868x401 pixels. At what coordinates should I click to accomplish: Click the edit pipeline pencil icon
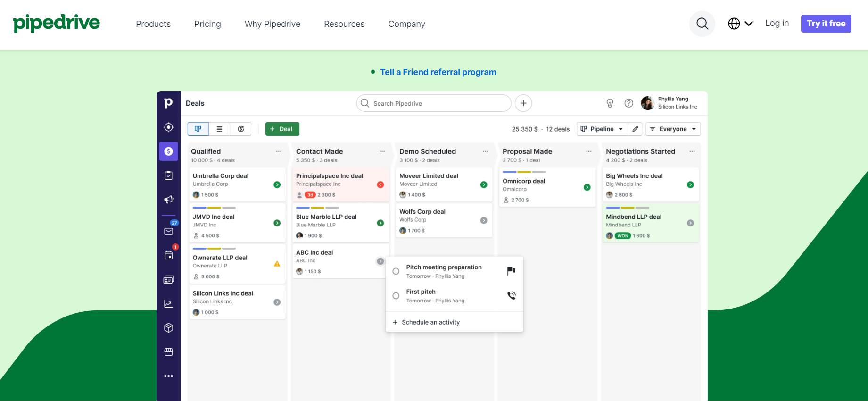point(635,129)
